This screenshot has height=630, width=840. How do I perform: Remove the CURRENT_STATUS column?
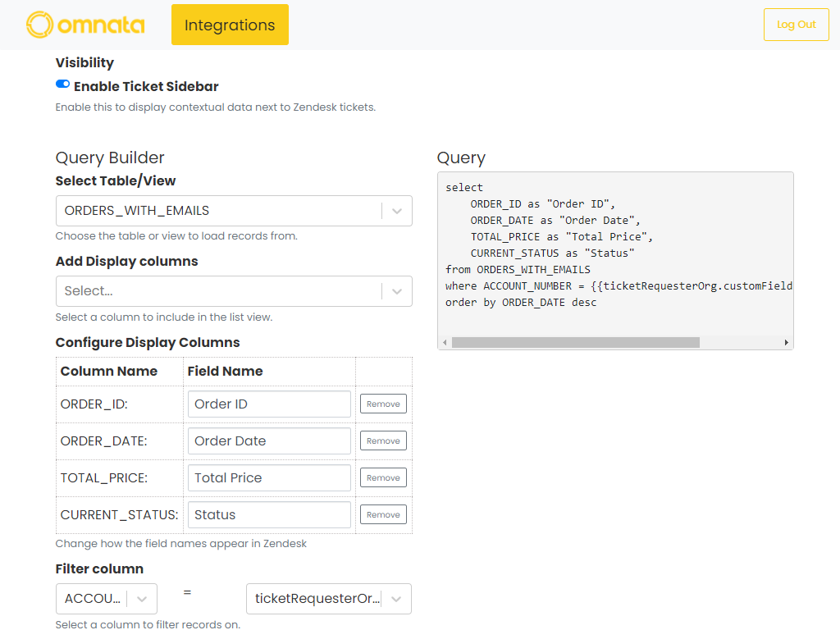(383, 515)
